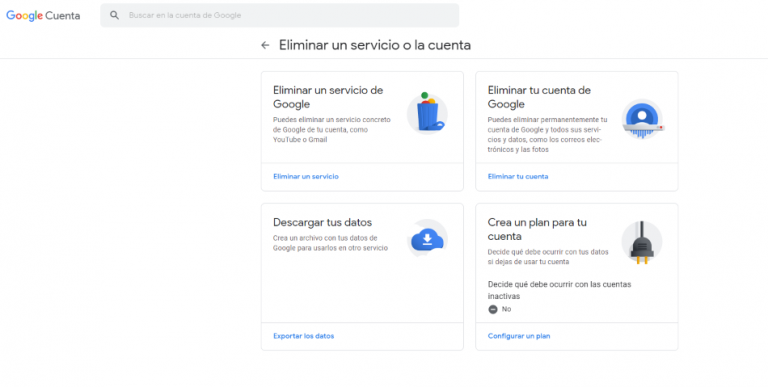Click the power plug illustration
The image size is (768, 387).
pyautogui.click(x=642, y=242)
